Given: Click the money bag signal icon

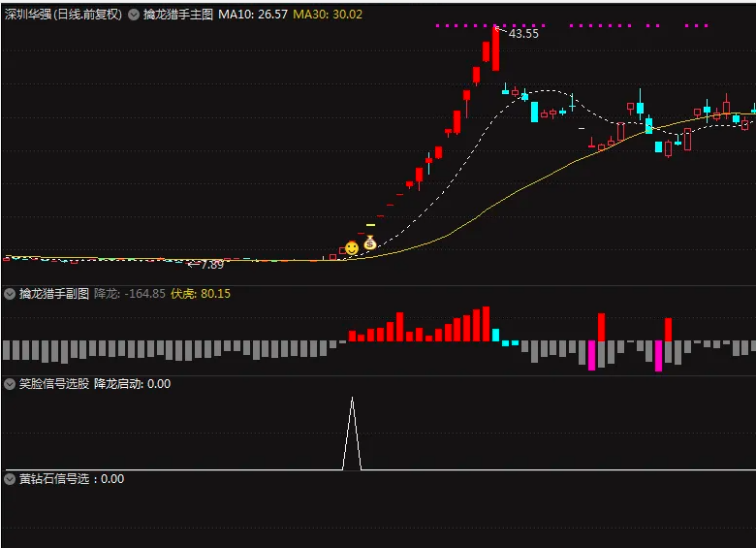Looking at the screenshot, I should [x=370, y=242].
